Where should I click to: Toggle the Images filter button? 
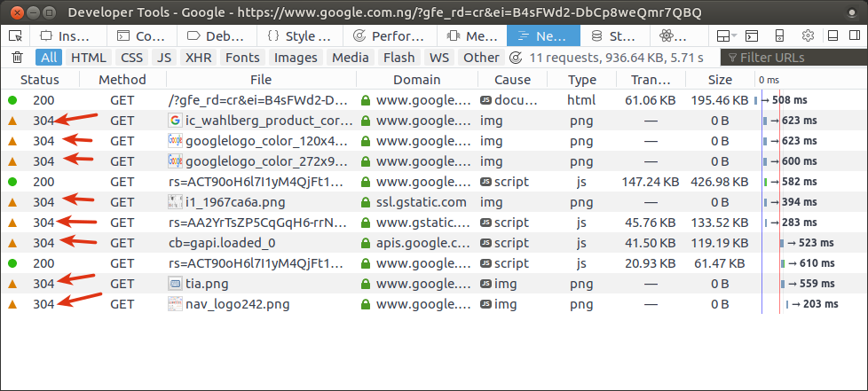[296, 58]
